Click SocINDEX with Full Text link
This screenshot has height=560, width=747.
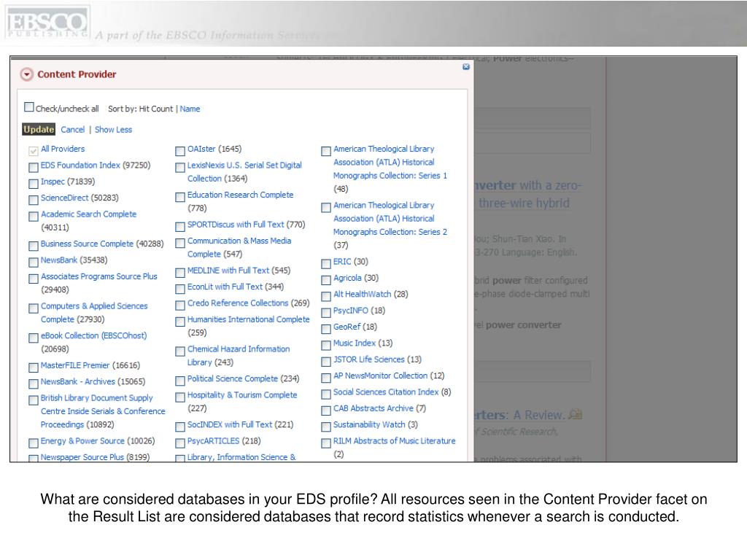pyautogui.click(x=230, y=424)
